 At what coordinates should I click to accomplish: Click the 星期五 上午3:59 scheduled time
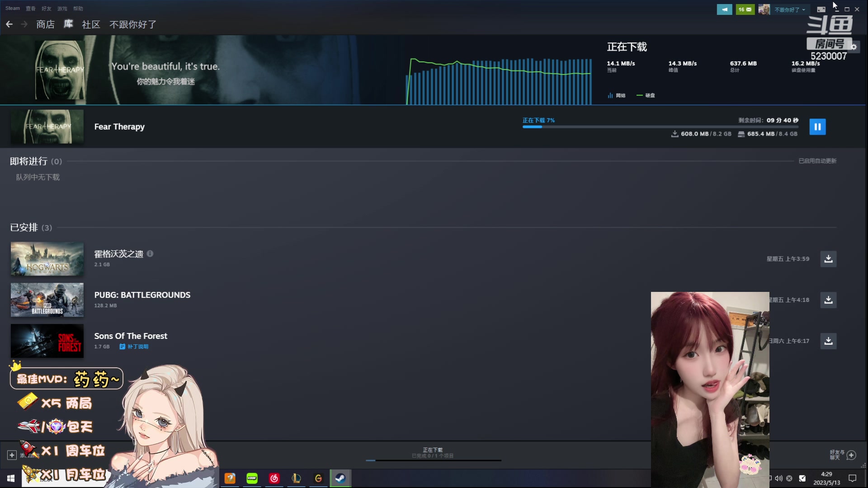pos(788,259)
